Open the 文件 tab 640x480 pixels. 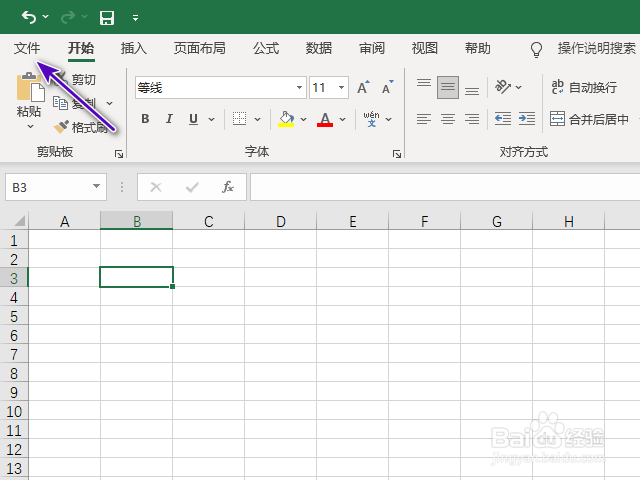[x=27, y=48]
